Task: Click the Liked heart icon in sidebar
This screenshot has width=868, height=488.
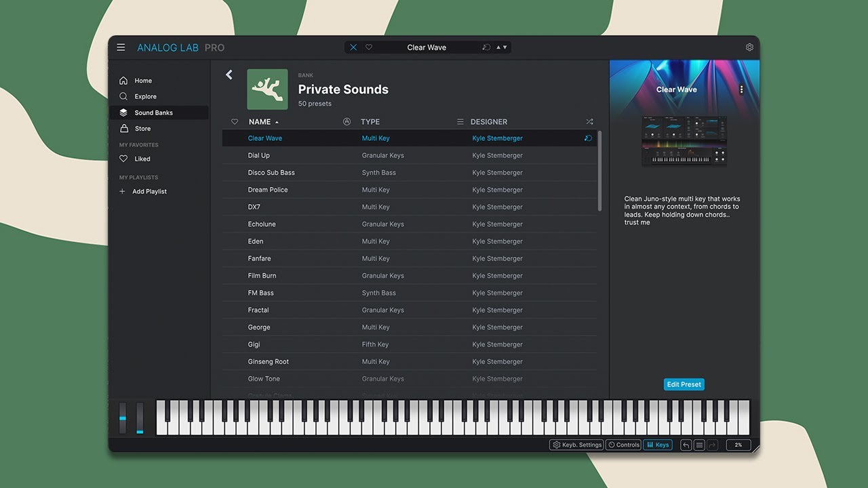Action: [123, 159]
